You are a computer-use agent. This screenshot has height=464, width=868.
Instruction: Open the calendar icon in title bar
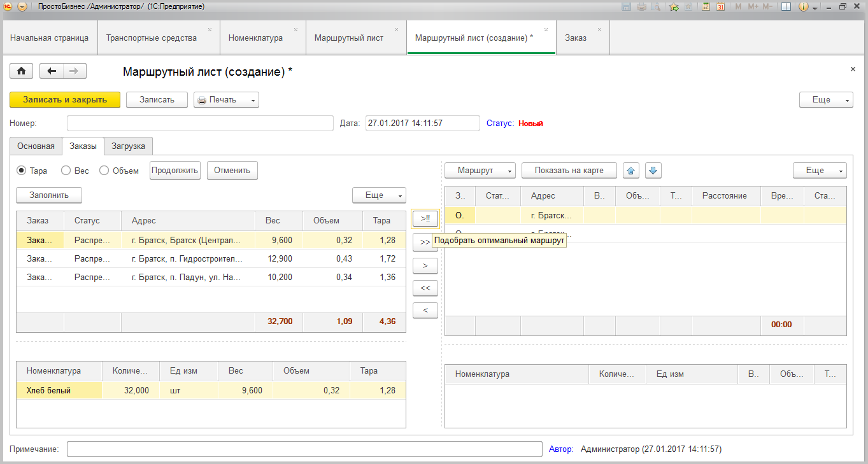(x=721, y=7)
